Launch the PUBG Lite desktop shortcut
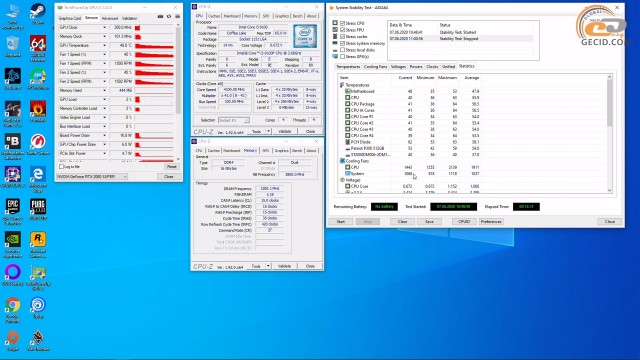 click(38, 209)
